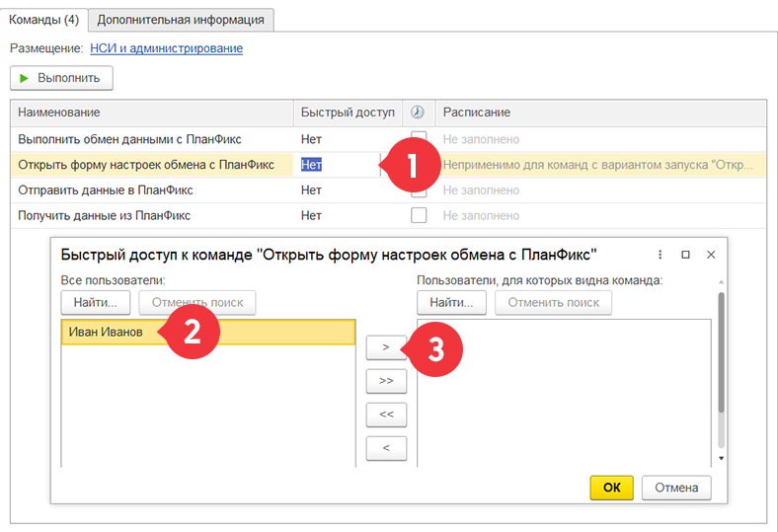778x532 pixels.
Task: Move selected user right with > button
Action: pos(386,347)
